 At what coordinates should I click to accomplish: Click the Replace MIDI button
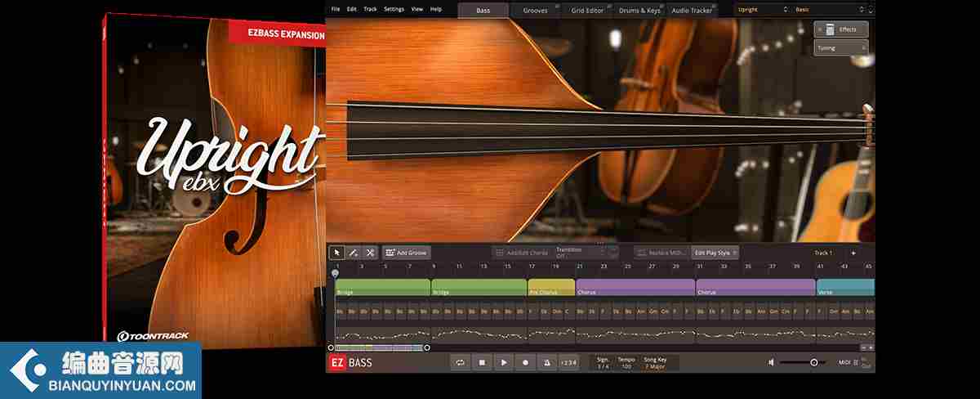tap(662, 253)
